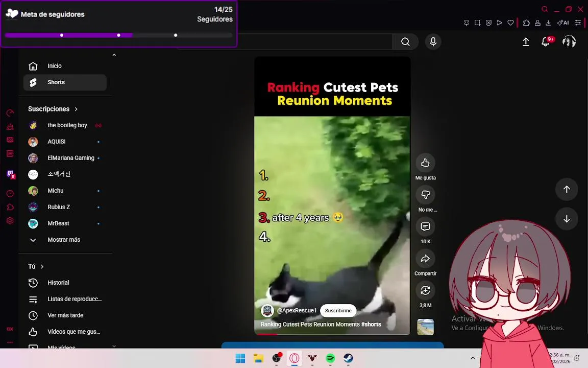588x368 pixels.
Task: Open the bootleg boy channel
Action: pos(65,125)
